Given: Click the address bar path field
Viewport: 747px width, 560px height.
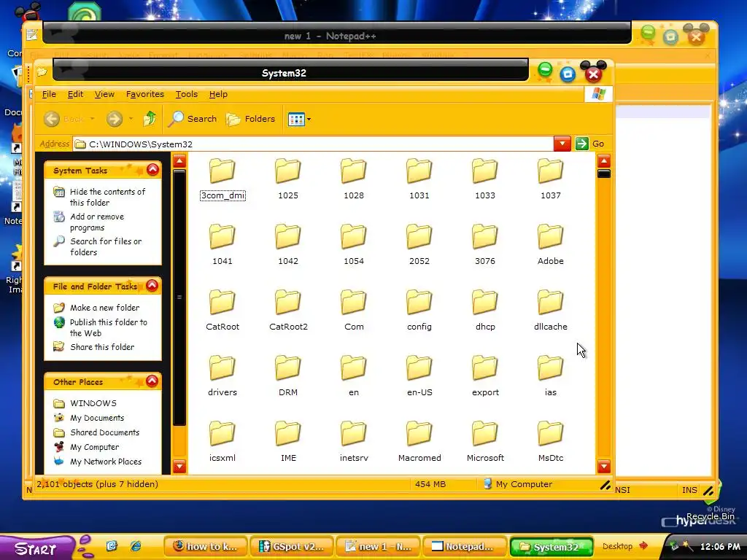Looking at the screenshot, I should [x=314, y=144].
